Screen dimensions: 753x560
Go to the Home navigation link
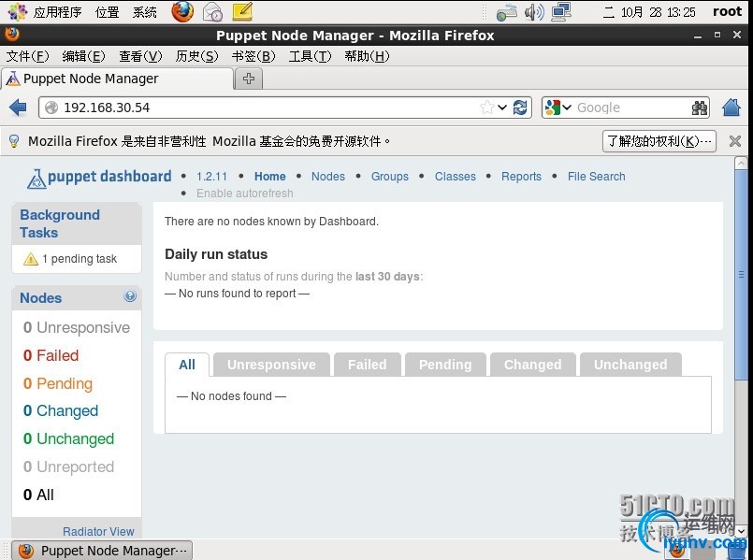(270, 177)
